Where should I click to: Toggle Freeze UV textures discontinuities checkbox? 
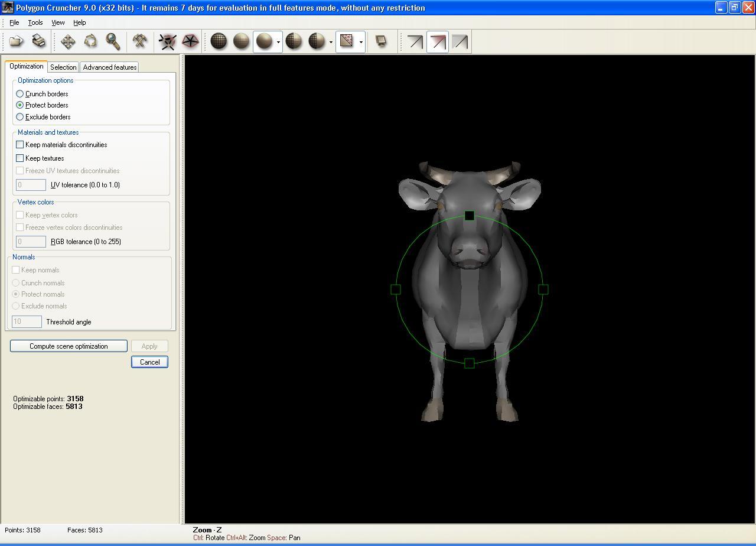(x=20, y=171)
